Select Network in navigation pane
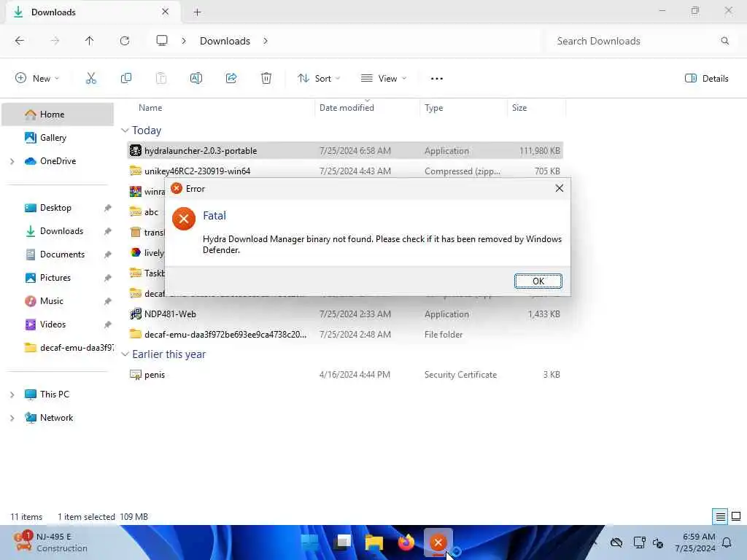Screen dimensions: 747x560 (56, 418)
